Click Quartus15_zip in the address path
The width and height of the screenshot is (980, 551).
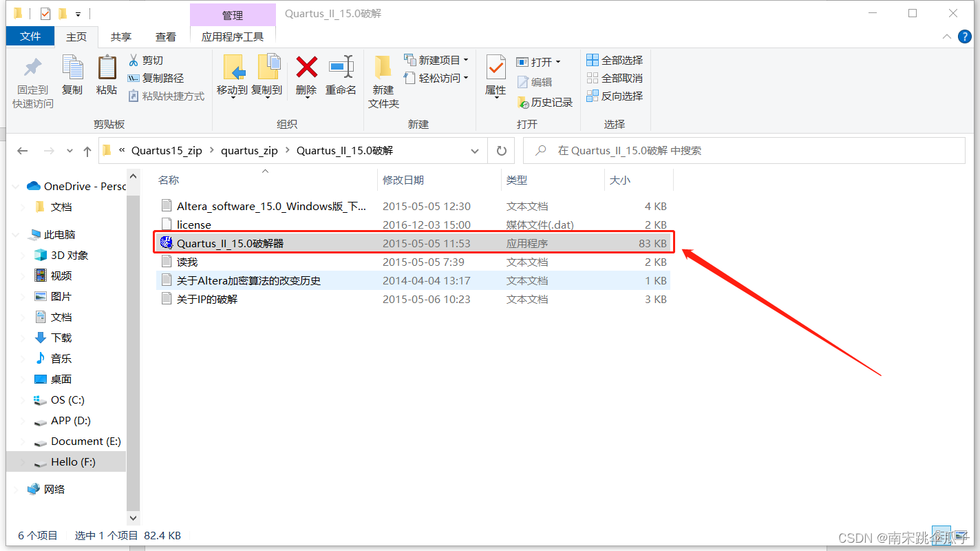pyautogui.click(x=167, y=151)
